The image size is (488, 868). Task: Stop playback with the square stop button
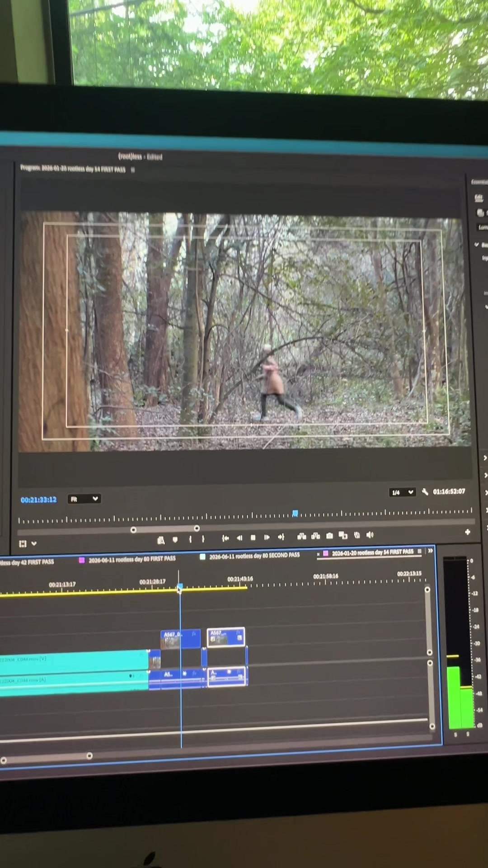click(253, 538)
